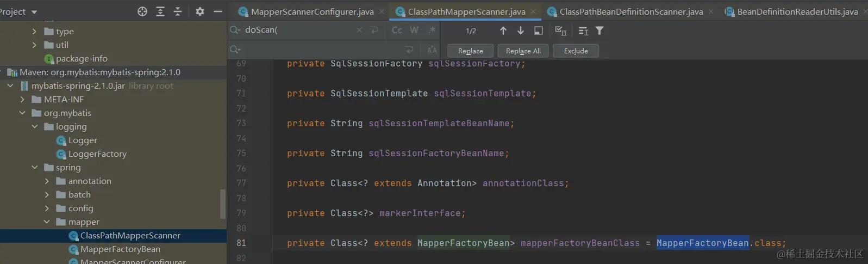
Task: Click the Replace button
Action: 471,51
